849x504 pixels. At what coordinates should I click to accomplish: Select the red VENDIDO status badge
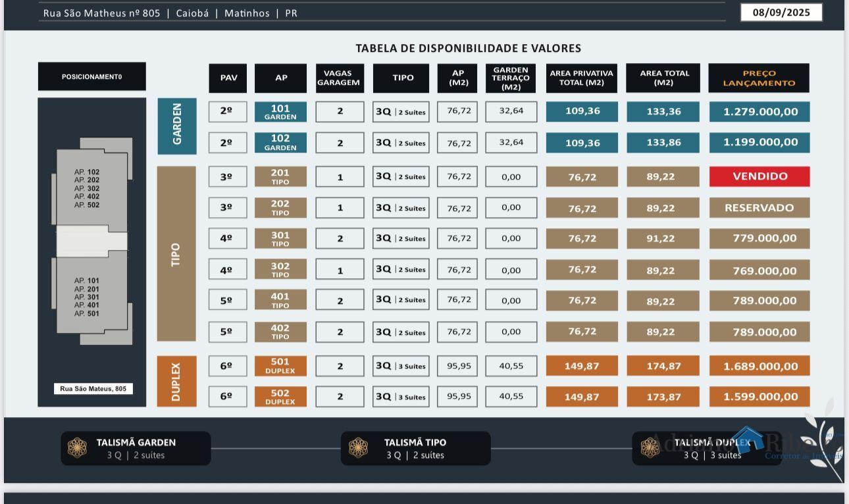point(759,176)
